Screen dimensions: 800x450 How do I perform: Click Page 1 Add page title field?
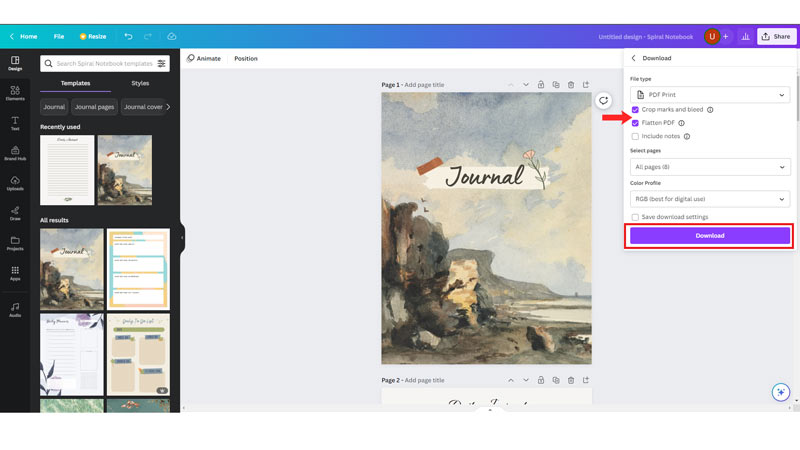(x=424, y=85)
